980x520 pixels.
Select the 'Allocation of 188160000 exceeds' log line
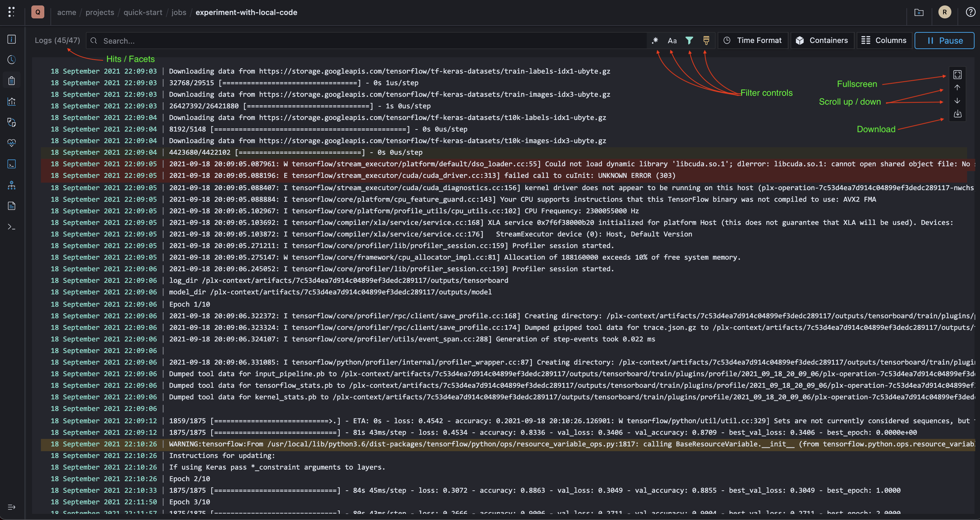pos(504,257)
